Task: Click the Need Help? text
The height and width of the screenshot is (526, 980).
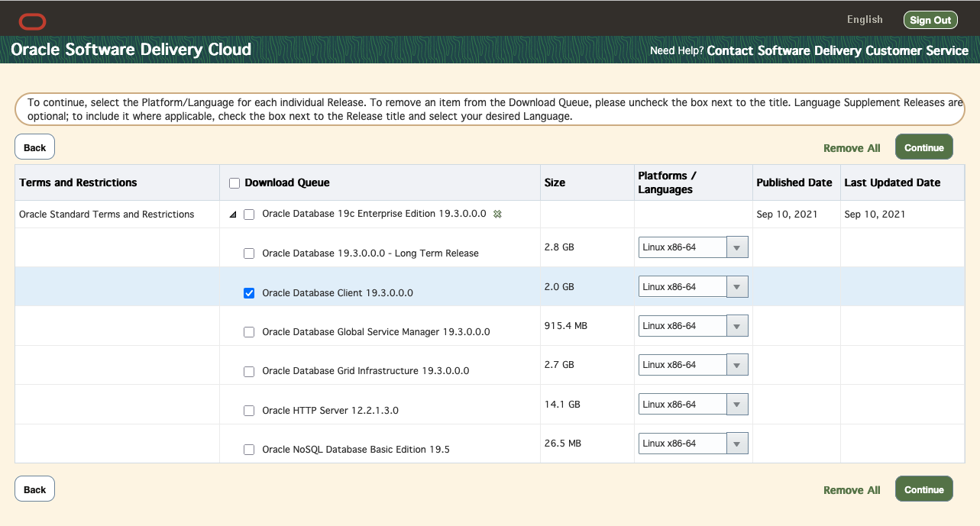Action: pyautogui.click(x=677, y=51)
